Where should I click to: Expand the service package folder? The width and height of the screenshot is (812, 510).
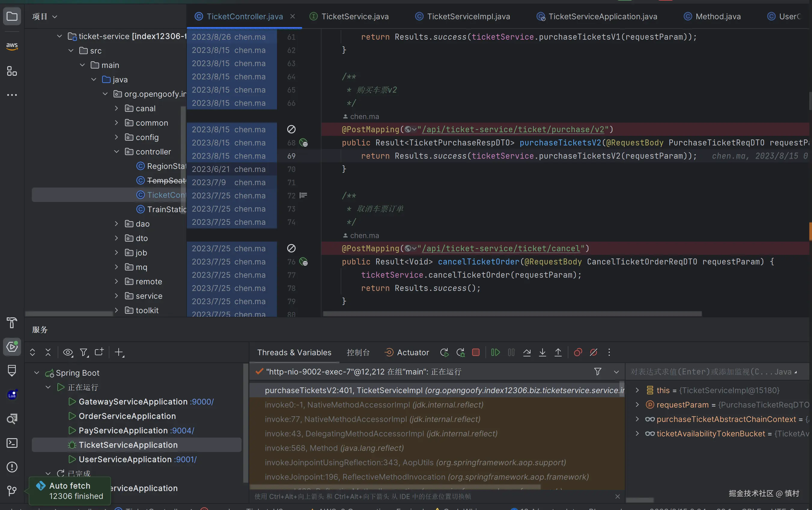pos(117,296)
